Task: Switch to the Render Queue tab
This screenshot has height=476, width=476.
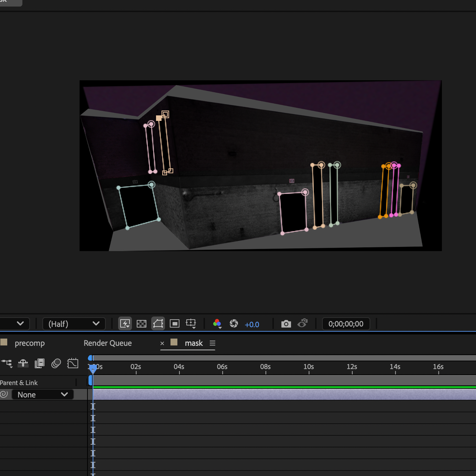Action: (x=107, y=343)
